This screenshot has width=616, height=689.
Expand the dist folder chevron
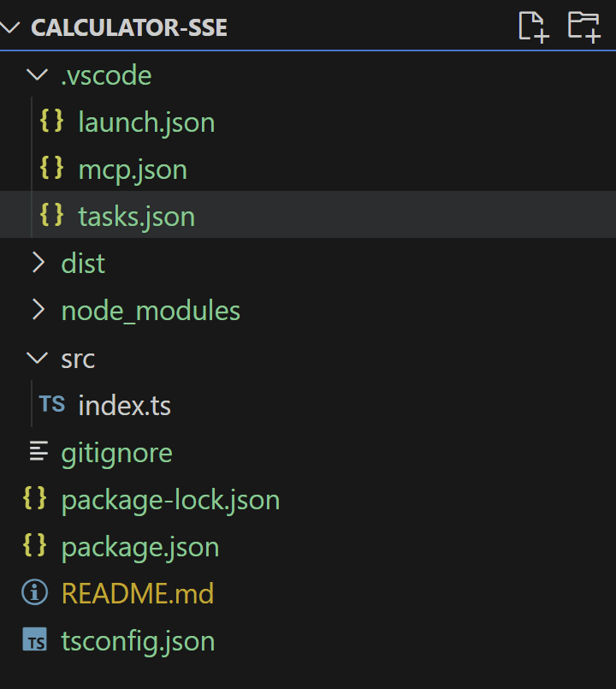click(38, 263)
